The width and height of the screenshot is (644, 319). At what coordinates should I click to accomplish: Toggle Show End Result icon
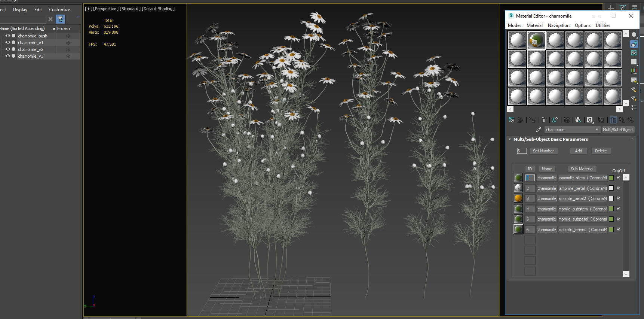613,120
